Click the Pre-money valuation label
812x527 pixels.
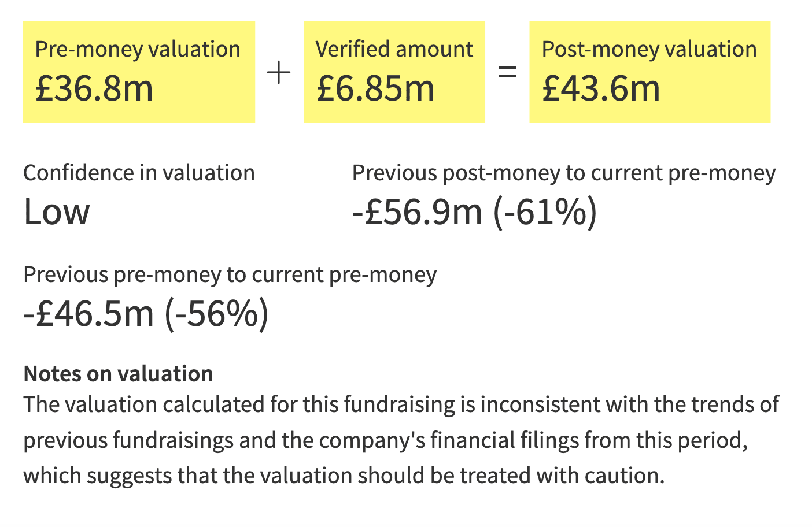pyautogui.click(x=138, y=49)
